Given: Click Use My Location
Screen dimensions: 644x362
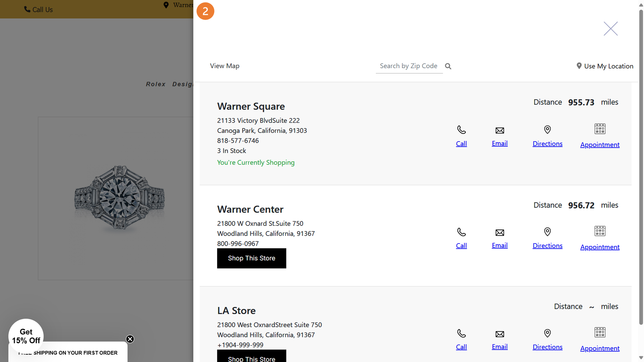Looking at the screenshot, I should [605, 66].
